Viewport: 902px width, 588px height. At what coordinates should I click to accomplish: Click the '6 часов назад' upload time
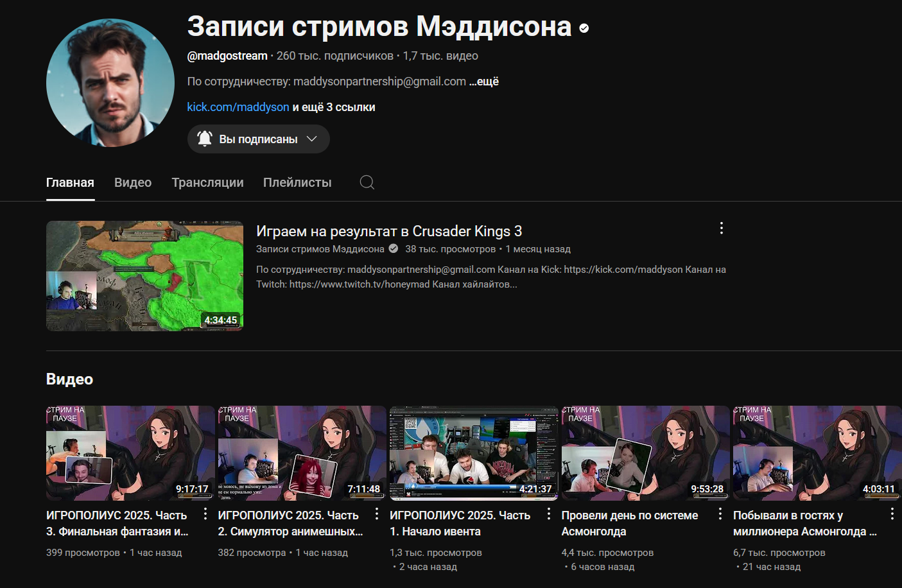point(603,567)
